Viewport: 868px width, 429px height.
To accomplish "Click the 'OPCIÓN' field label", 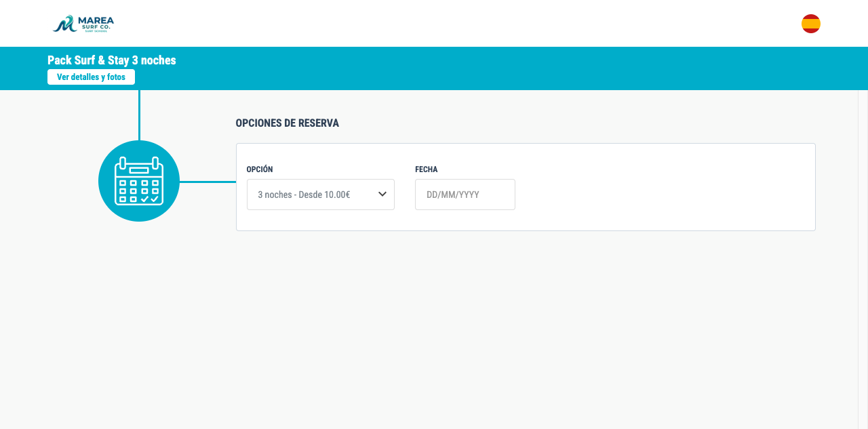I will [x=260, y=169].
